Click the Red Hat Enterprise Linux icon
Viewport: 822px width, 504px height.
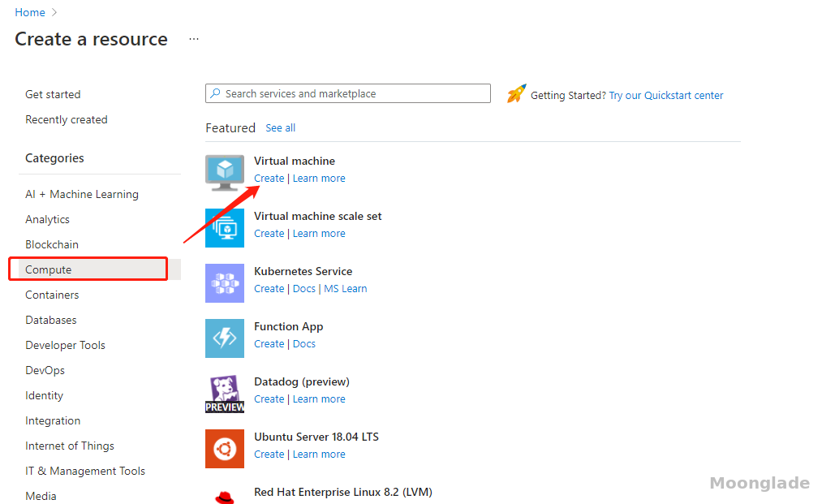(225, 497)
